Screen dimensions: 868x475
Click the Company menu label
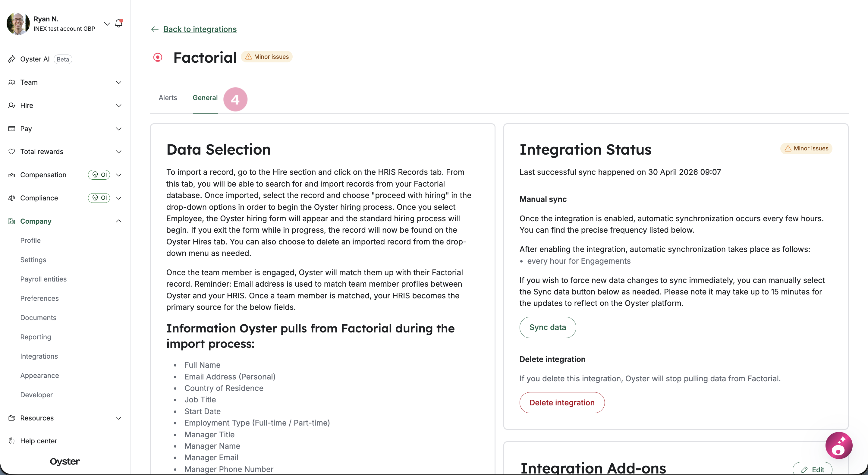coord(36,221)
